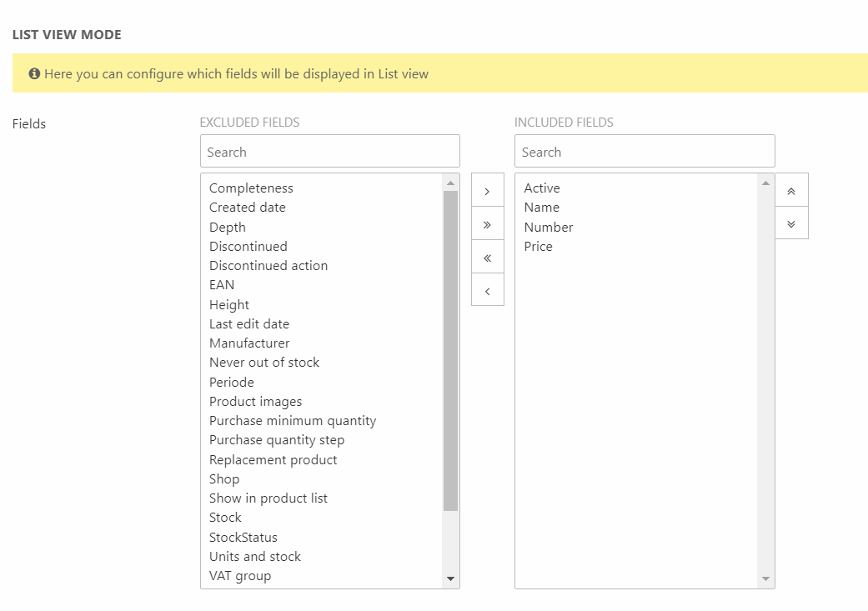Click the info icon in yellow banner

[x=34, y=73]
